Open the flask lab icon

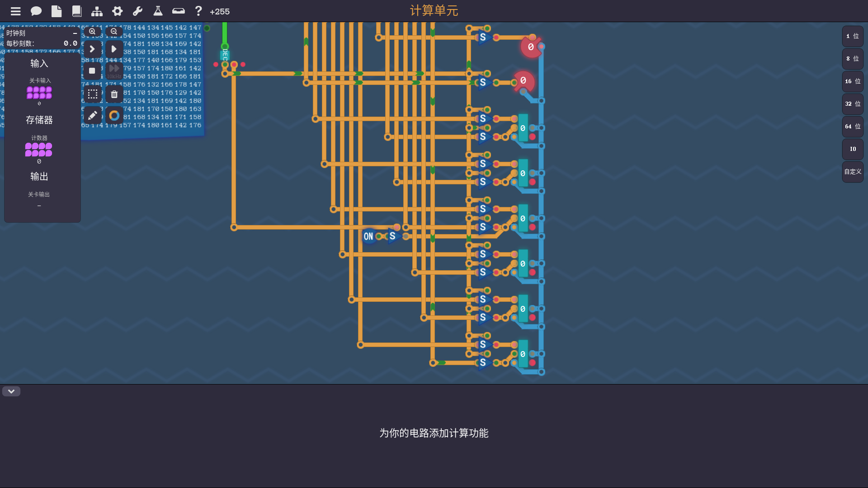158,11
